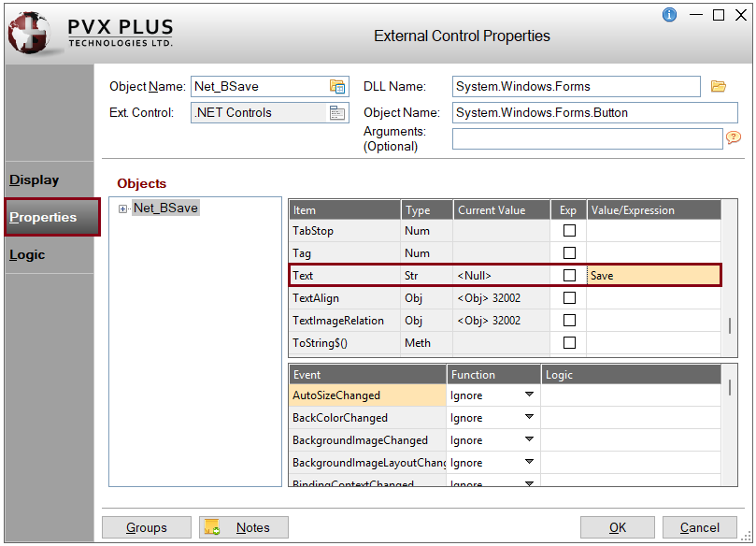Screen dimensions: 756x546
Task: Switch to the Display tab
Action: tap(35, 180)
